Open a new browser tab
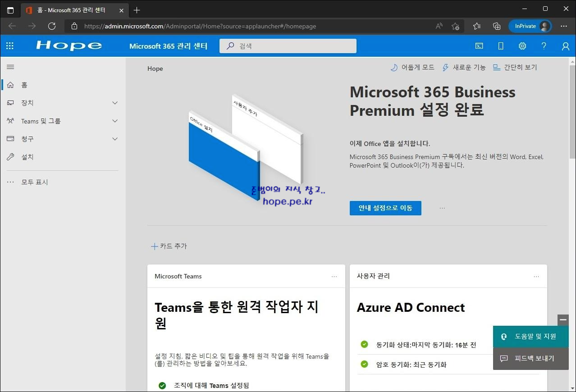 137,10
